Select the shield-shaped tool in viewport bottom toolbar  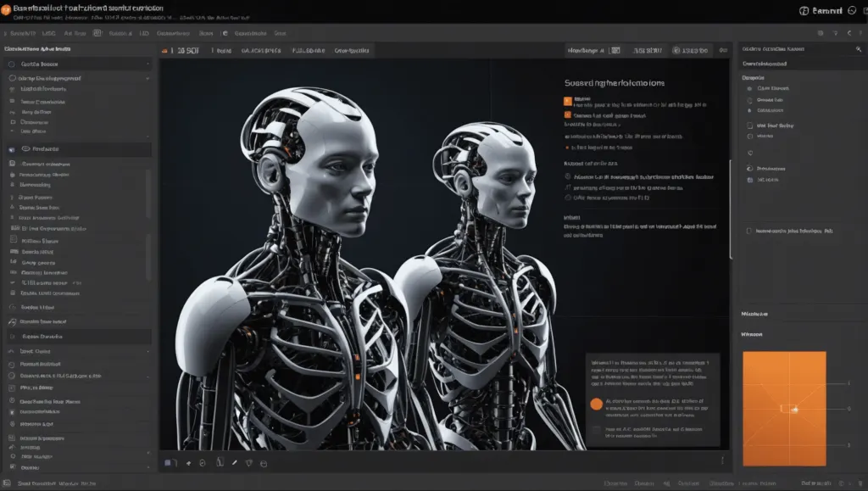[x=248, y=463]
